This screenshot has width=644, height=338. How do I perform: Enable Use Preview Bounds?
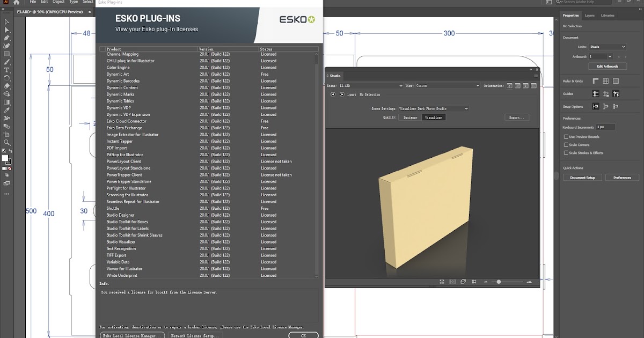pos(566,137)
